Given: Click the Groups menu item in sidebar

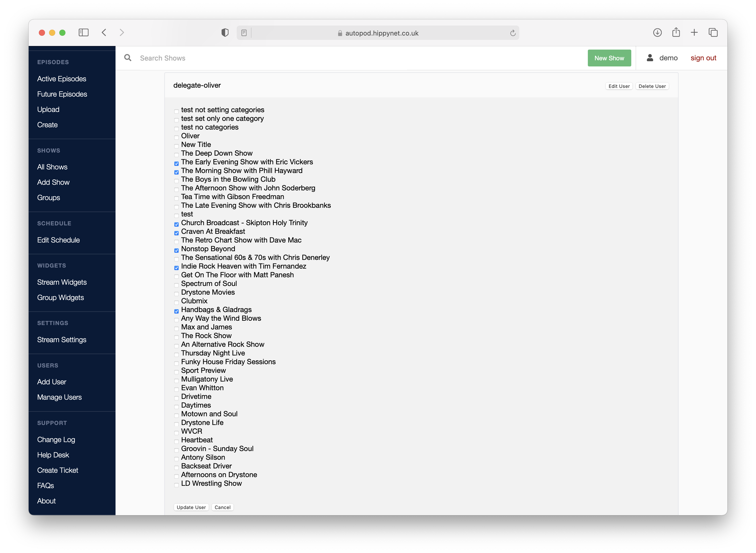Looking at the screenshot, I should (x=49, y=197).
